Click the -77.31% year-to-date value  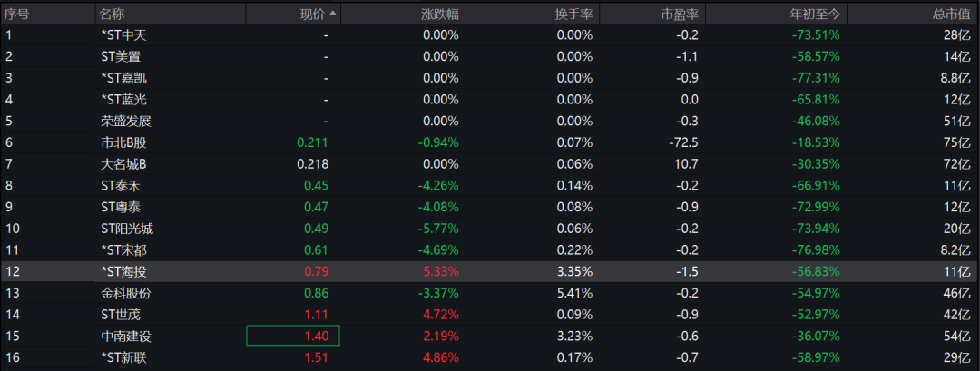(x=816, y=78)
